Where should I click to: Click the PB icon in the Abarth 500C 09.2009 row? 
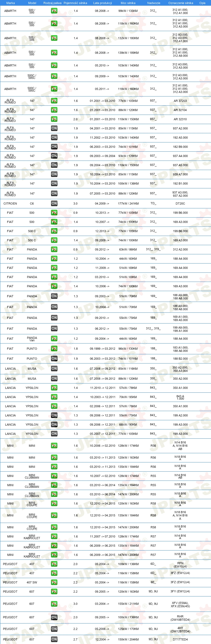click(54, 76)
